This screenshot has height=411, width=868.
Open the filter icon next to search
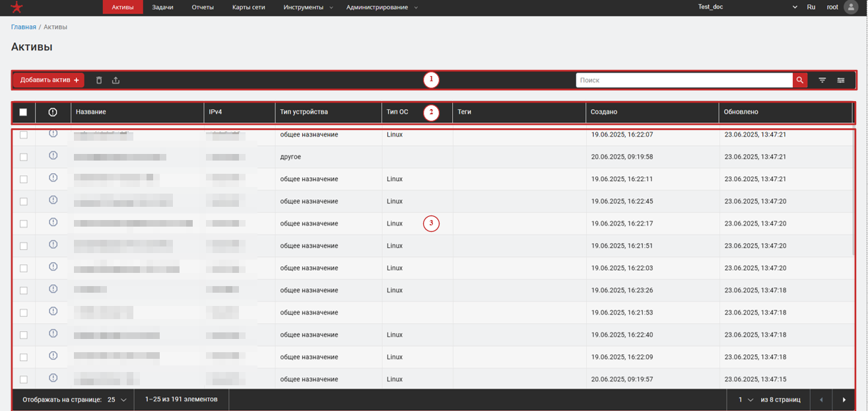[x=822, y=81]
